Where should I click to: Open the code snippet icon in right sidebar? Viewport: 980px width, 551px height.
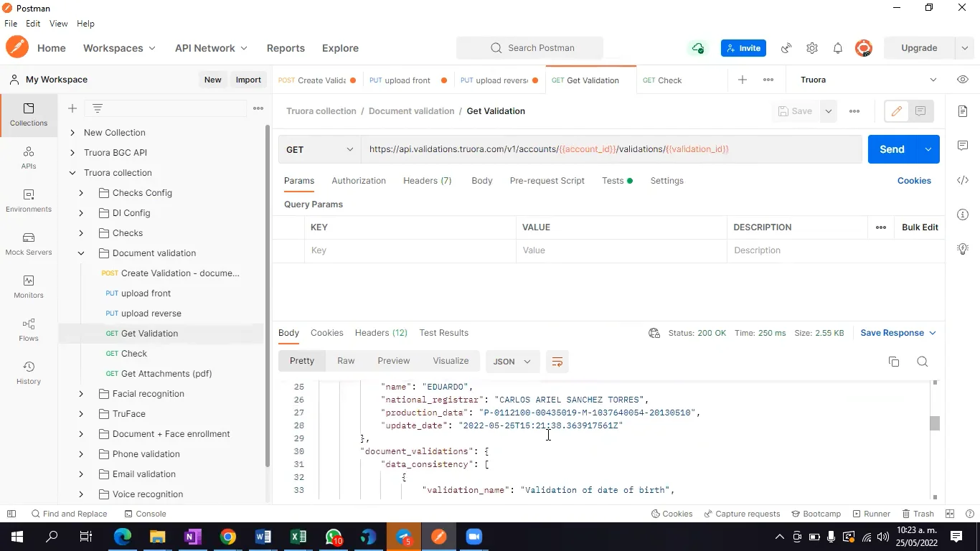click(x=963, y=180)
